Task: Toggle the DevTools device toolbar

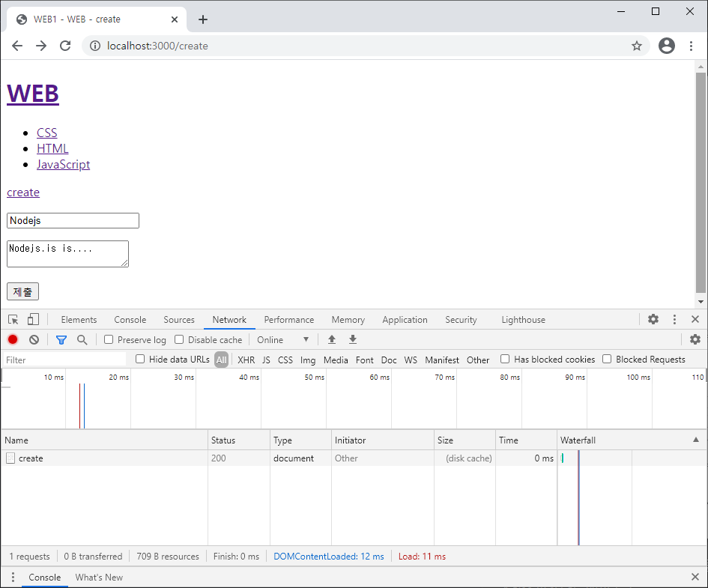Action: click(x=33, y=320)
